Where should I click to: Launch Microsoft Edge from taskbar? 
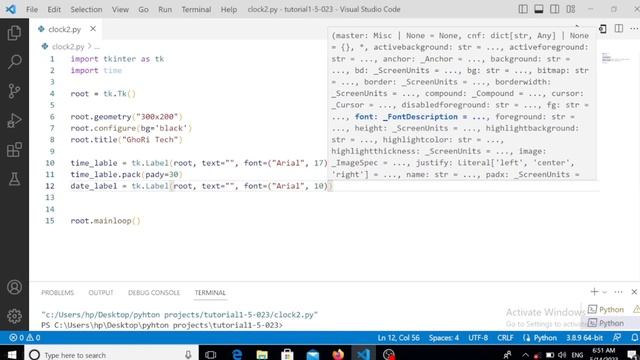pos(237,354)
